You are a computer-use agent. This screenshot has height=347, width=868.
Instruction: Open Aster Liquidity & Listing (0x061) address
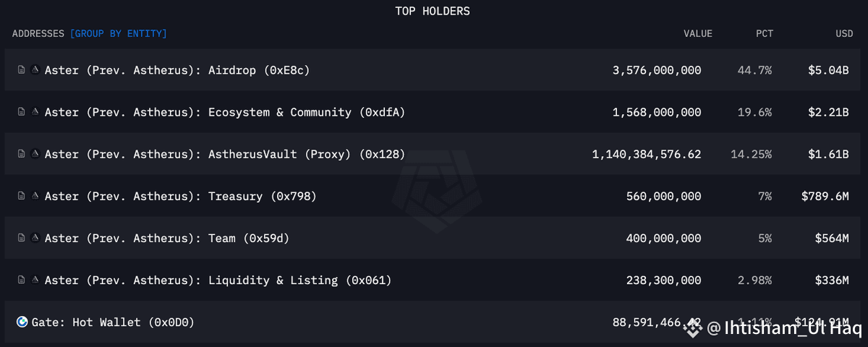click(218, 280)
